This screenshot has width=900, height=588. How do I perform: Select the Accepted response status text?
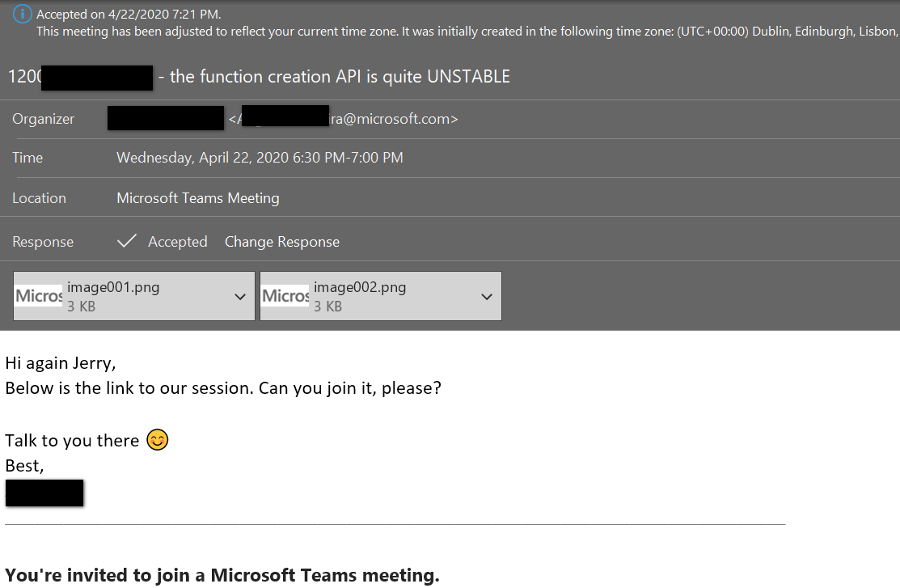point(177,242)
